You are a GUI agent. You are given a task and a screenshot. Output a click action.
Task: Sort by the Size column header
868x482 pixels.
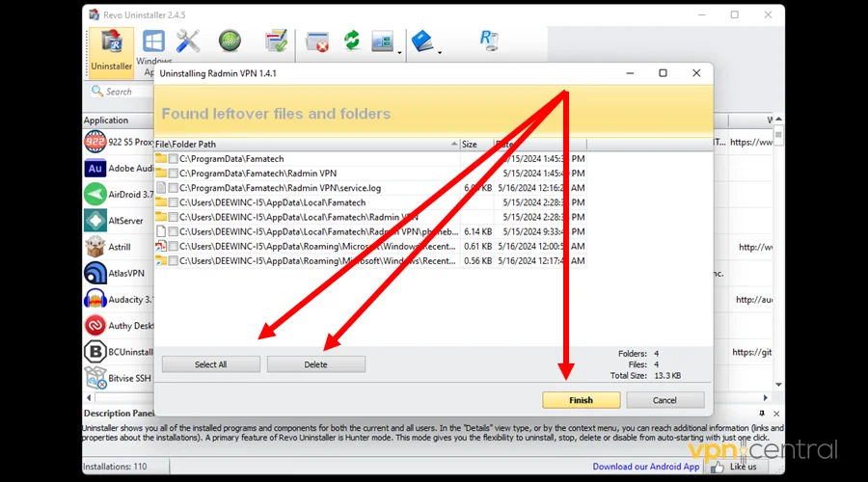pos(476,144)
